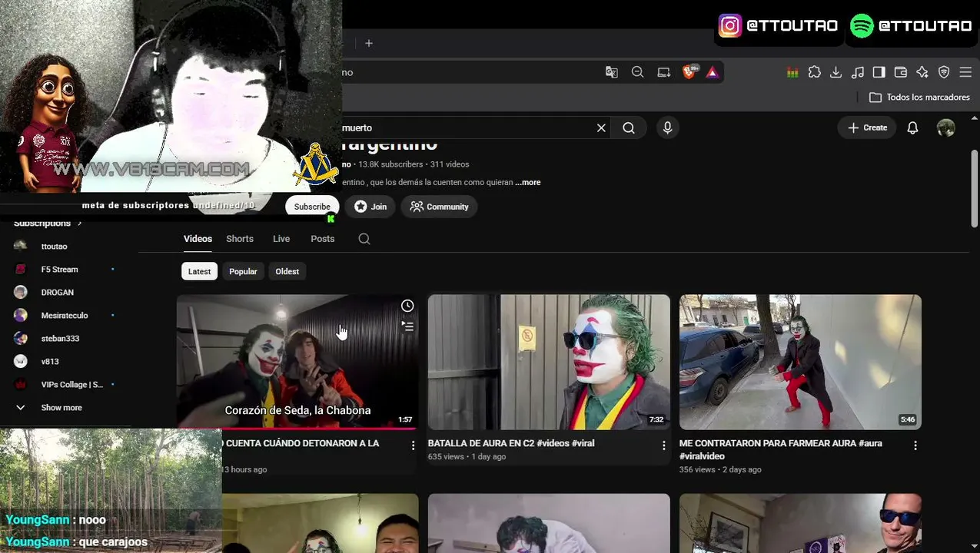Select the Oldest sort chip
This screenshot has height=553, width=980.
(287, 271)
